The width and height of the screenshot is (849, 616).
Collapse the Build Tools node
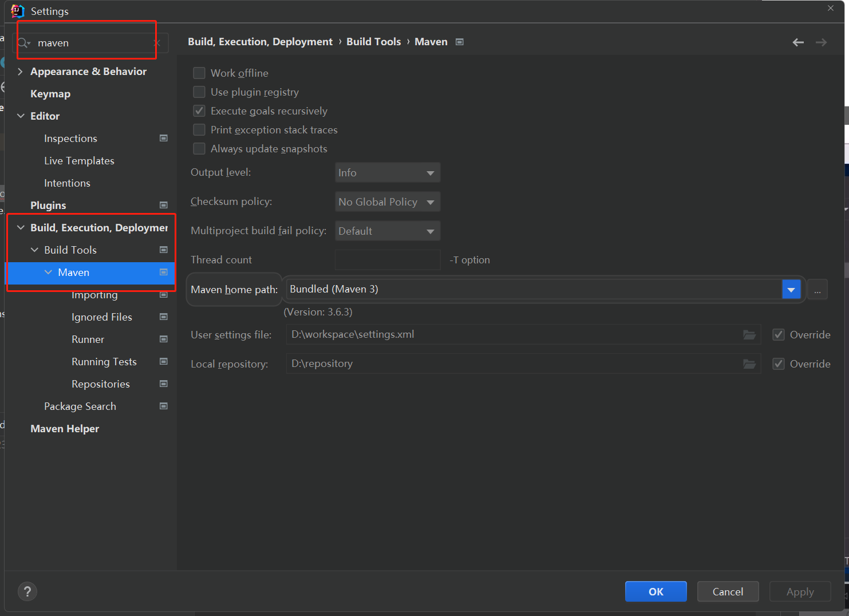(x=34, y=250)
